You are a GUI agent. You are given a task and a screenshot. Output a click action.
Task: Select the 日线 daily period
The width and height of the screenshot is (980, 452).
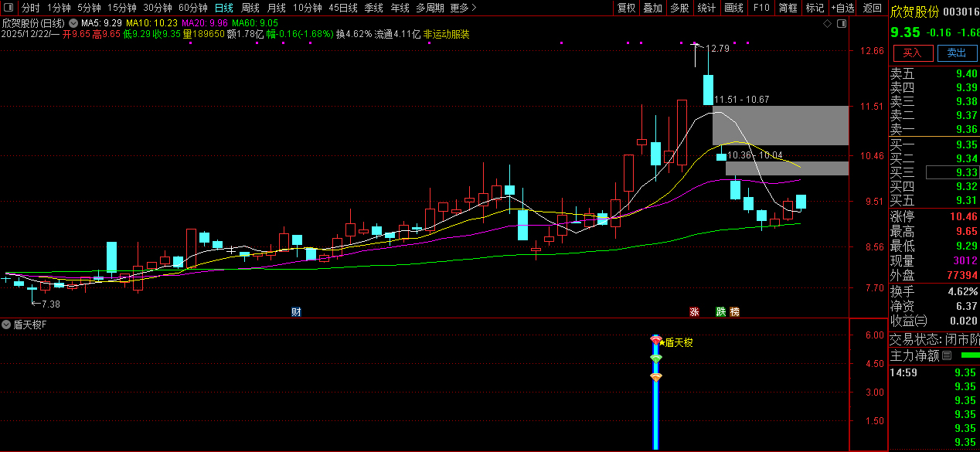223,8
